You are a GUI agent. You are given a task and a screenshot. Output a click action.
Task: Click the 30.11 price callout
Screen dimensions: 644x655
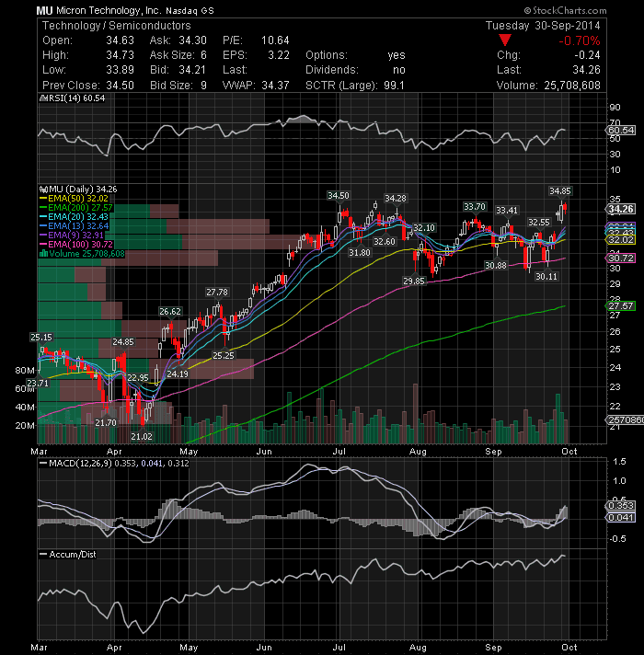546,276
